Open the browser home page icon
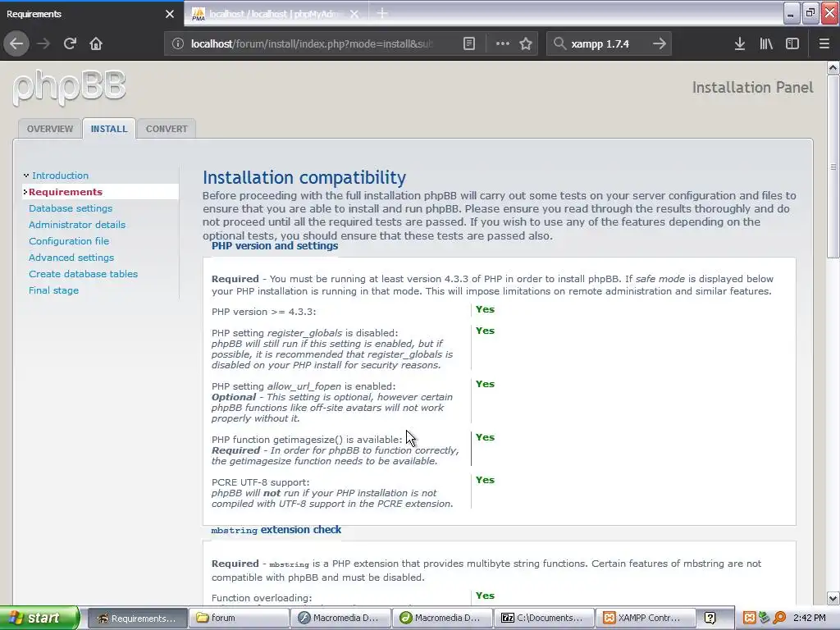Image resolution: width=840 pixels, height=630 pixels. pos(96,43)
